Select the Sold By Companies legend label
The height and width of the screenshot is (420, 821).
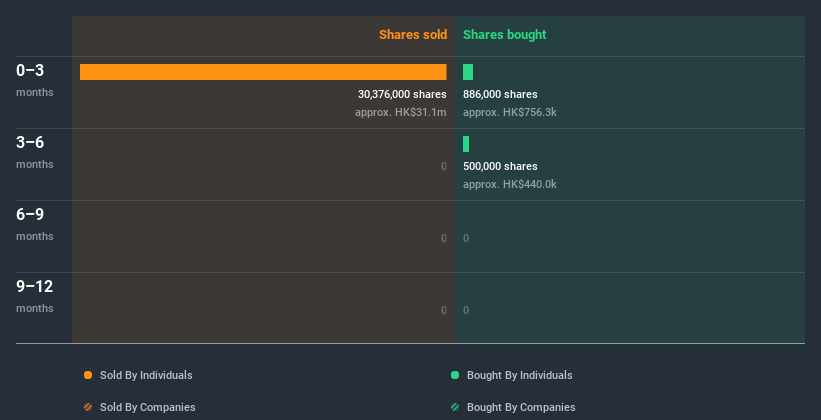[148, 407]
